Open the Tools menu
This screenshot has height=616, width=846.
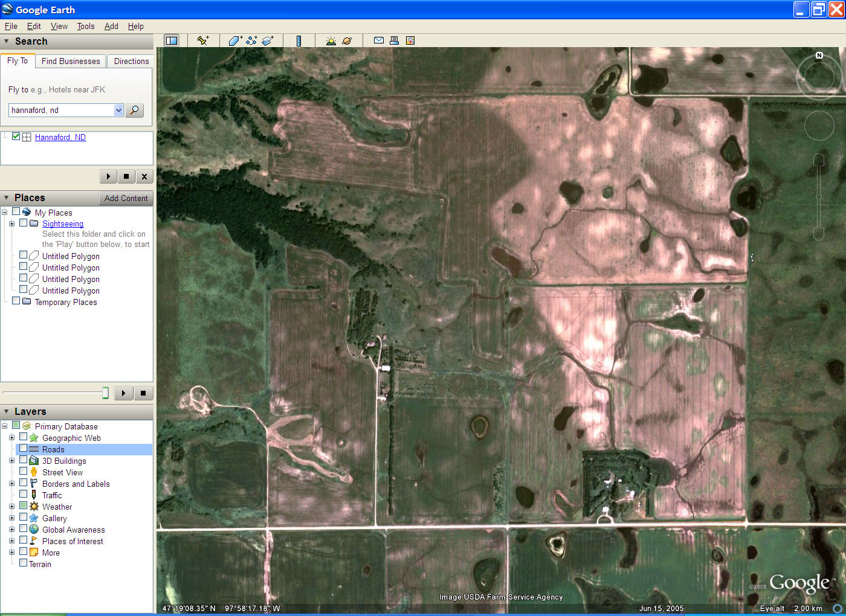tap(86, 26)
